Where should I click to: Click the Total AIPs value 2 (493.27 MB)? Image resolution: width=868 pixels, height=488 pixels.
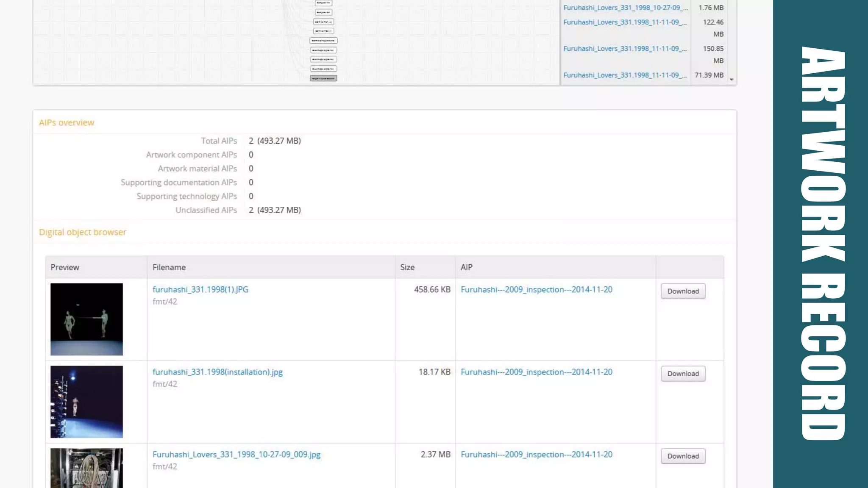tap(275, 141)
